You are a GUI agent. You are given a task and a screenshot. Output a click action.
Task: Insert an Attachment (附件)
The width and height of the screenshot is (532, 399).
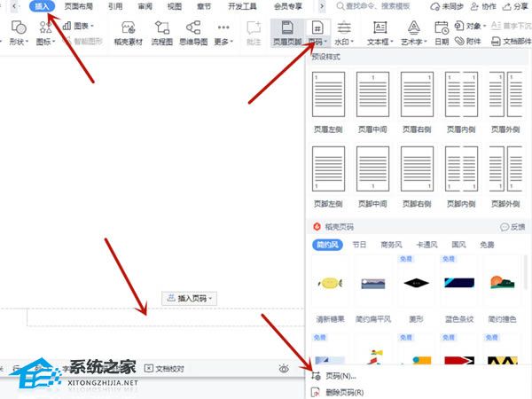point(468,41)
